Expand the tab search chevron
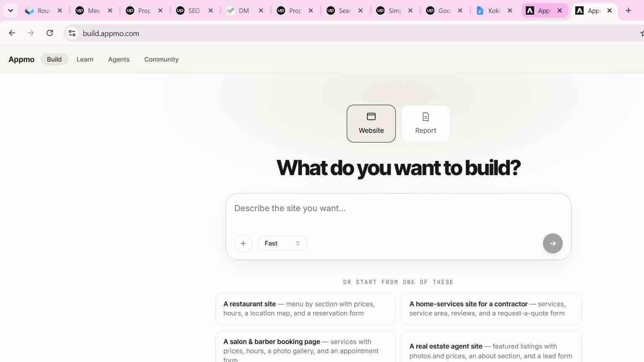This screenshot has width=644, height=362. [x=10, y=10]
